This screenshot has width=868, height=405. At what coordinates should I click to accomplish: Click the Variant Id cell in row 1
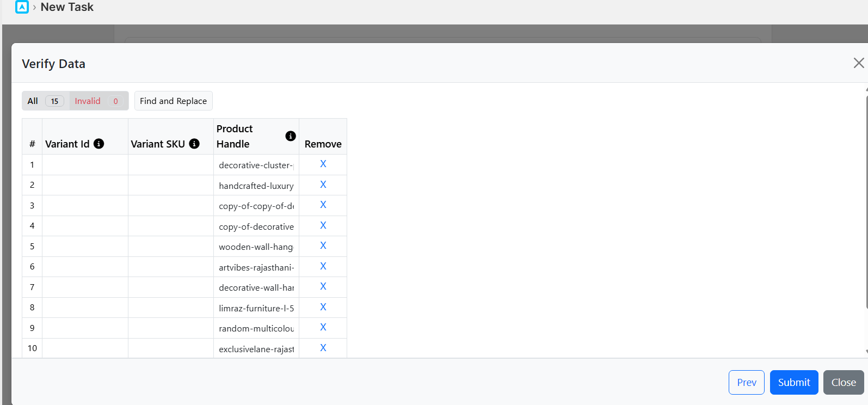tap(85, 165)
